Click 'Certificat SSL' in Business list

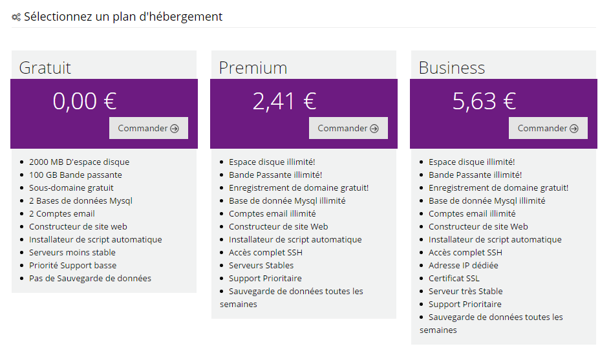pyautogui.click(x=454, y=278)
